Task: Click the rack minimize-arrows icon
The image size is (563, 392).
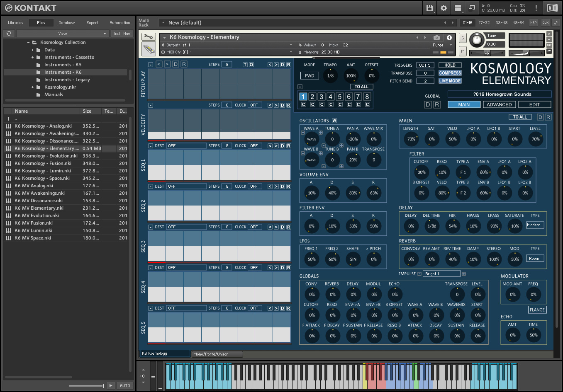Action: tap(556, 22)
